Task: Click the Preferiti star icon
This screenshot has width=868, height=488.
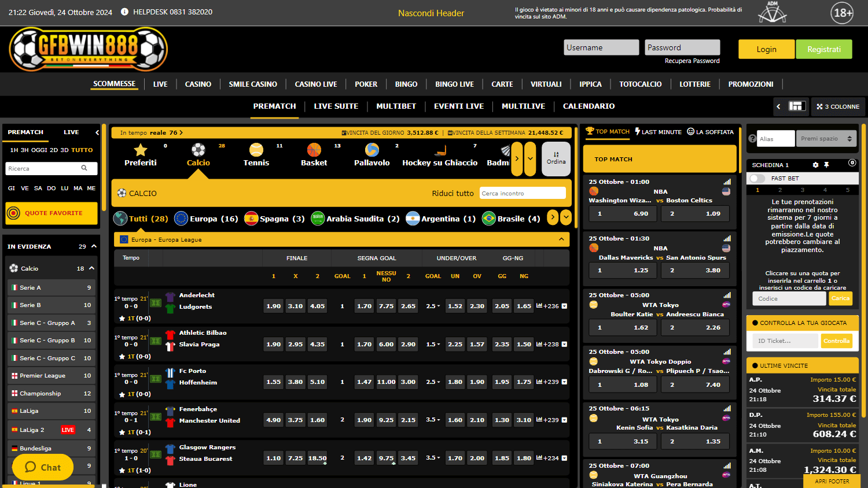Action: [x=141, y=150]
